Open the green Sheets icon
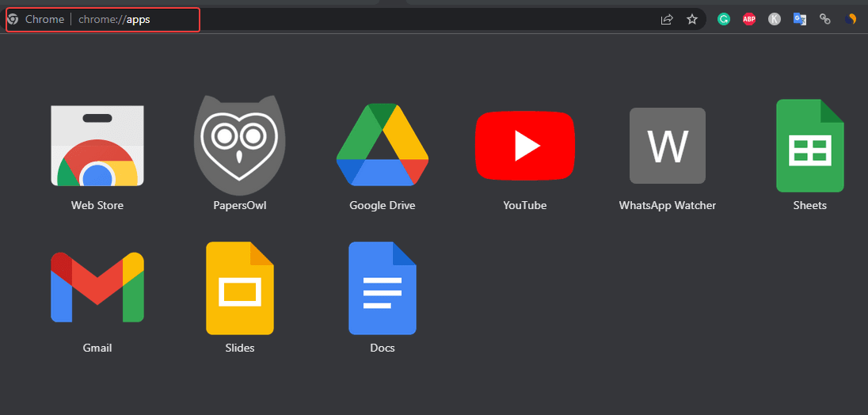This screenshot has height=415, width=868. pos(810,146)
